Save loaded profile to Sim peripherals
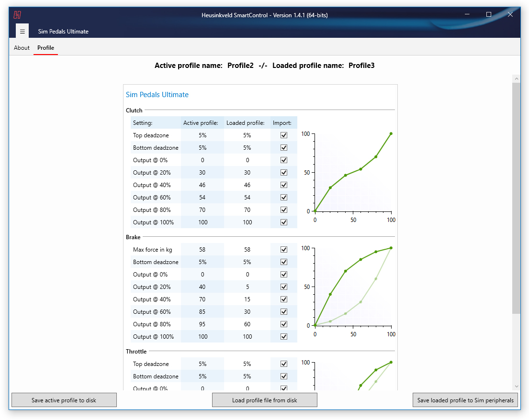The image size is (529, 420). point(465,400)
